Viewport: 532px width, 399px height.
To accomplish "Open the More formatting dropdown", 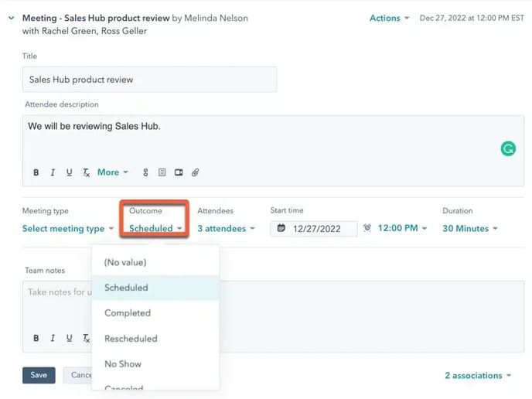I will [112, 172].
